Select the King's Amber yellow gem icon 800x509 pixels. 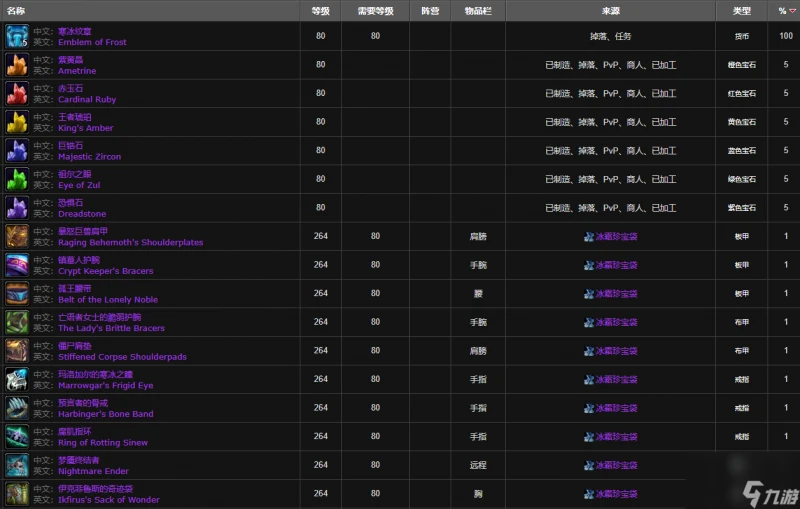17,123
